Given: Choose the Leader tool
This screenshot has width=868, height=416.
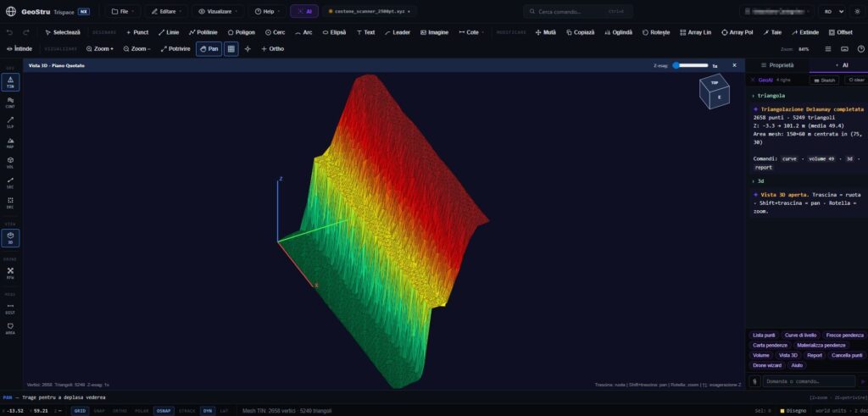Looking at the screenshot, I should point(398,33).
